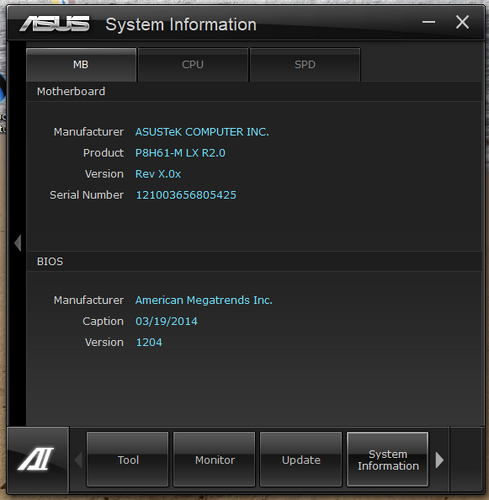The image size is (489, 500).
Task: Click the ASUS logo in the title bar
Action: tap(54, 23)
